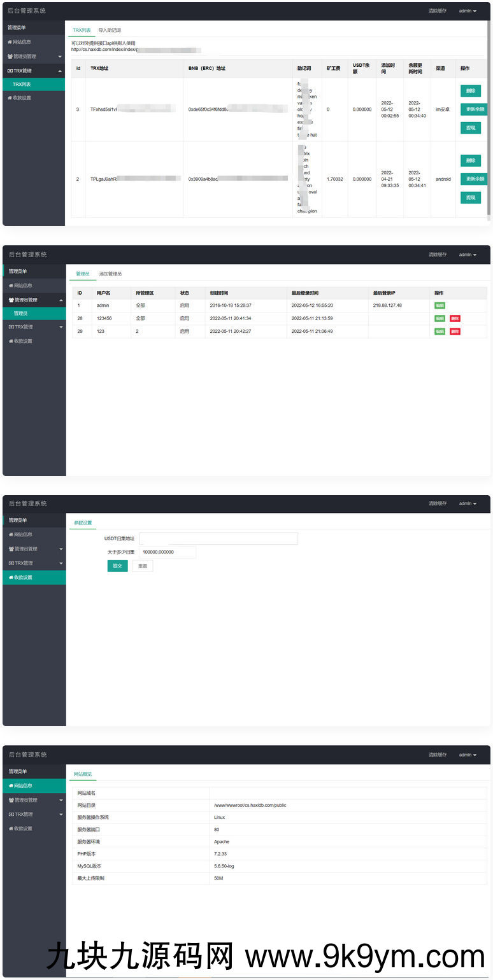
Task: Switch to the 导入助记词 tab
Action: [110, 31]
